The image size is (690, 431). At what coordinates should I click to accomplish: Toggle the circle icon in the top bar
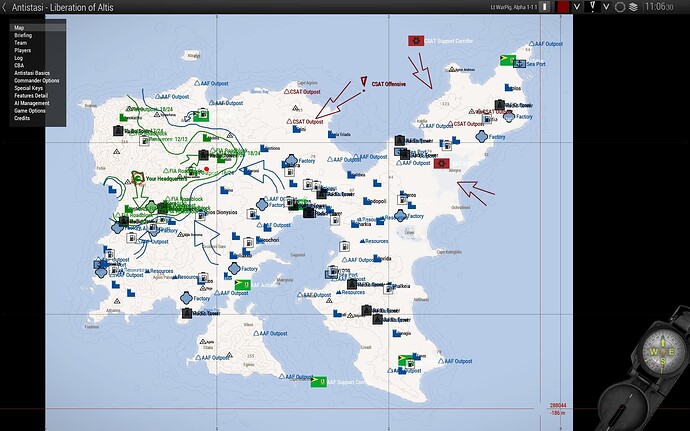point(620,7)
